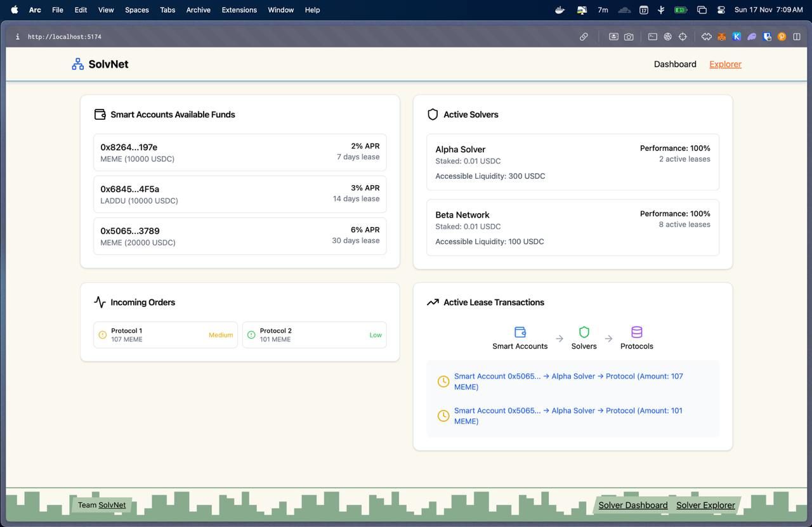Open the Extensions menu

239,10
